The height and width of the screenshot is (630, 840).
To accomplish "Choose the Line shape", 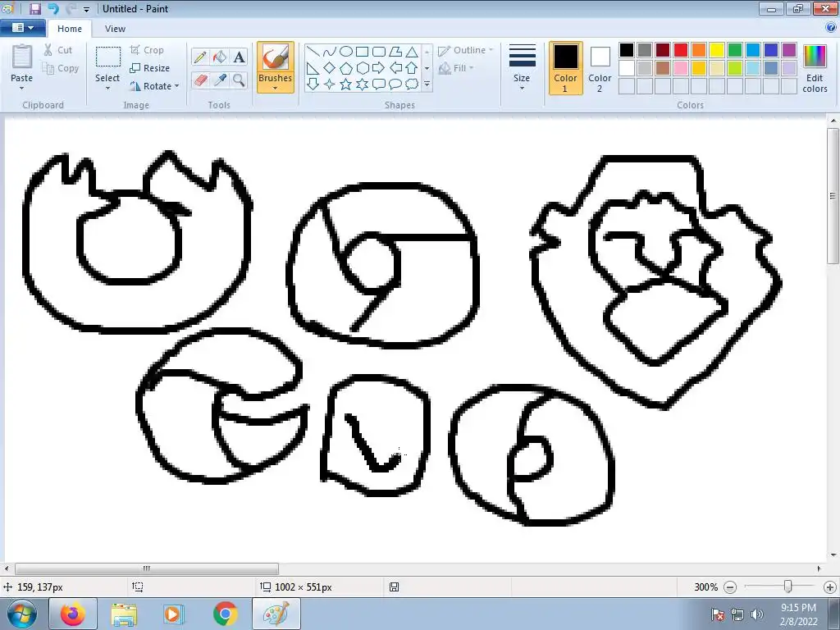I will click(313, 52).
